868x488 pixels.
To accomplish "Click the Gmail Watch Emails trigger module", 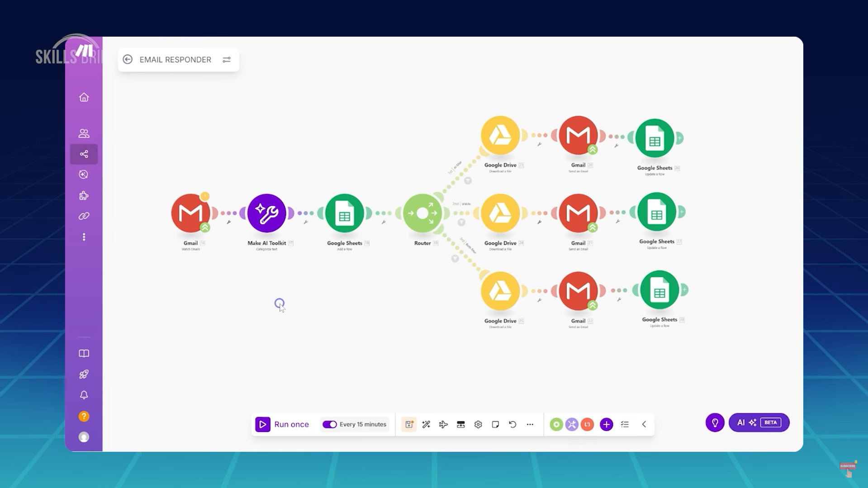I will (190, 213).
